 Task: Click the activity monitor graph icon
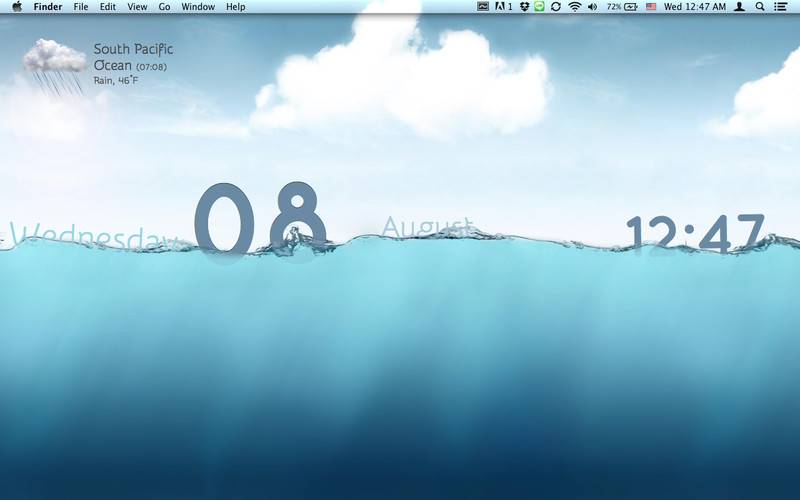point(483,7)
